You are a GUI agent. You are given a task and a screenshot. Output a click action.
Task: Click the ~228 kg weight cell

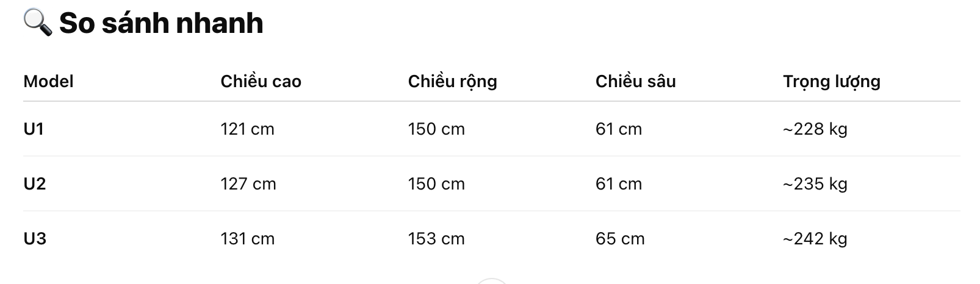coord(815,129)
